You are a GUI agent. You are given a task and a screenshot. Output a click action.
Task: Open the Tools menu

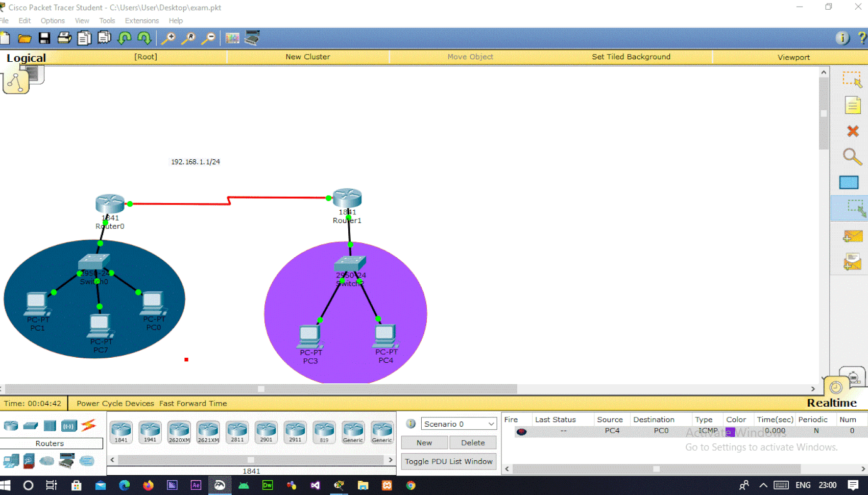point(107,21)
